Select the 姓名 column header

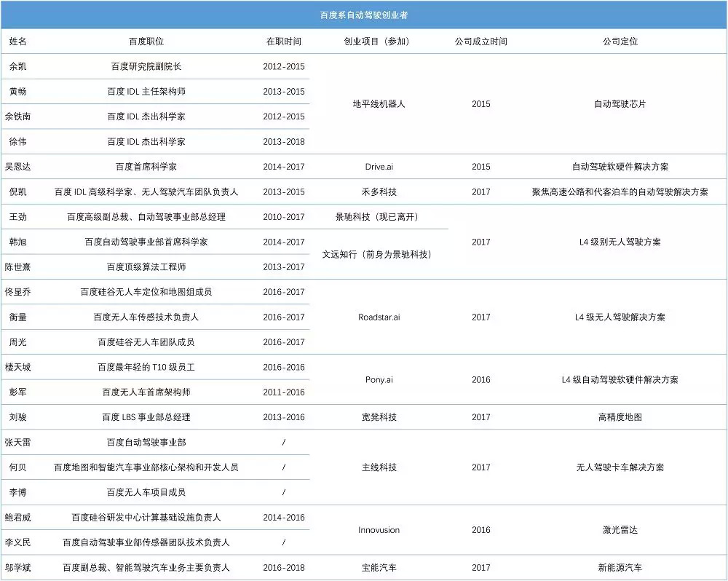pyautogui.click(x=17, y=41)
